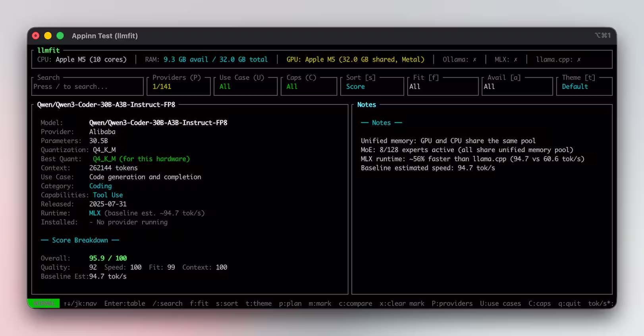Click the p:plan shortcut in status bar
Image resolution: width=644 pixels, height=336 pixels.
pos(290,303)
